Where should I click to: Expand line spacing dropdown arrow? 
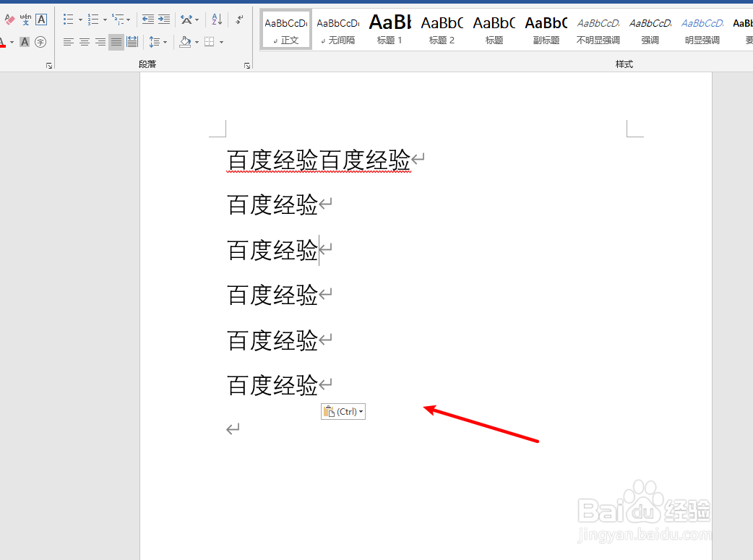[x=165, y=42]
